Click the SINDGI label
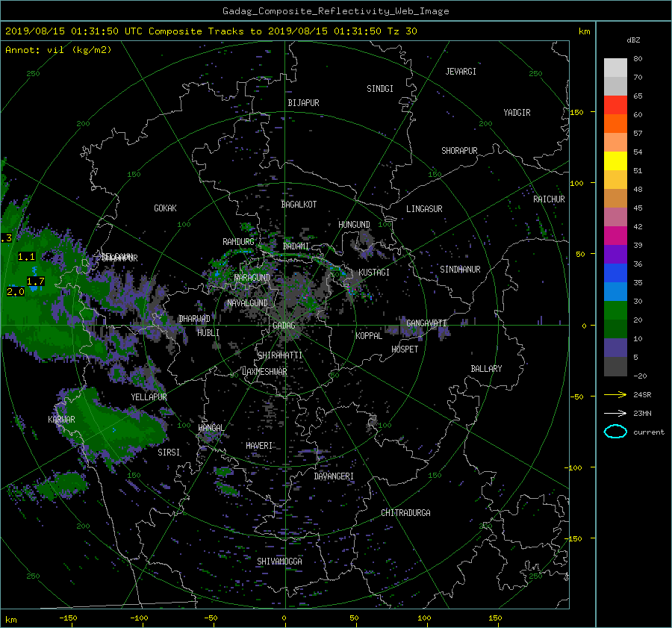 coord(380,89)
